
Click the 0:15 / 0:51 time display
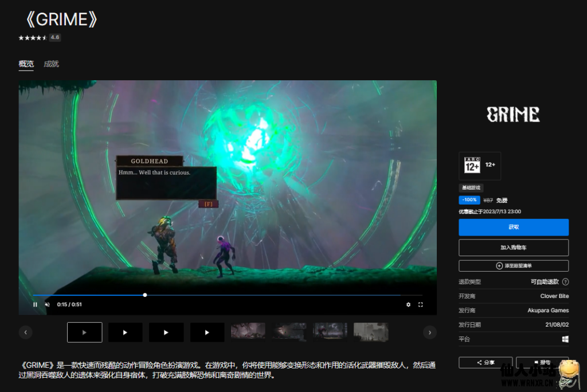click(x=69, y=304)
